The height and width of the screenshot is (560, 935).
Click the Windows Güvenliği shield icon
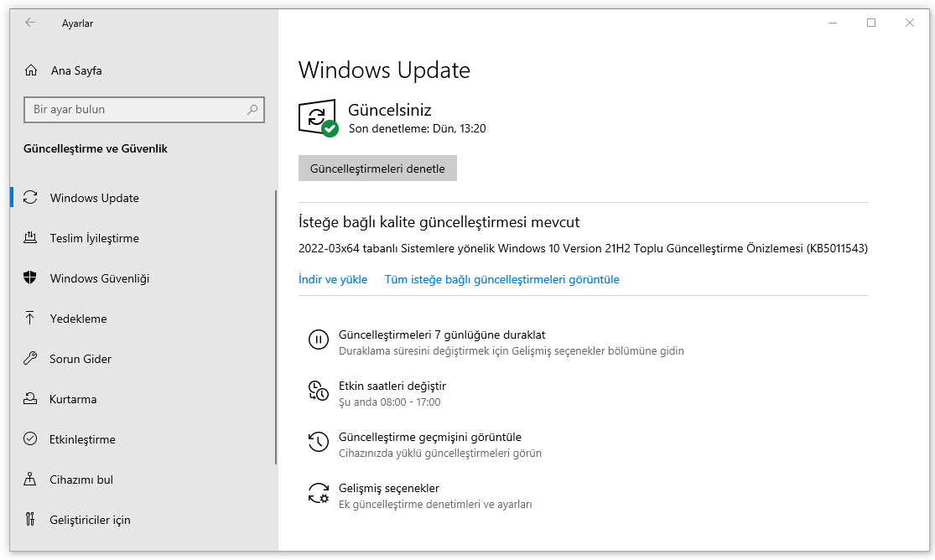[30, 278]
